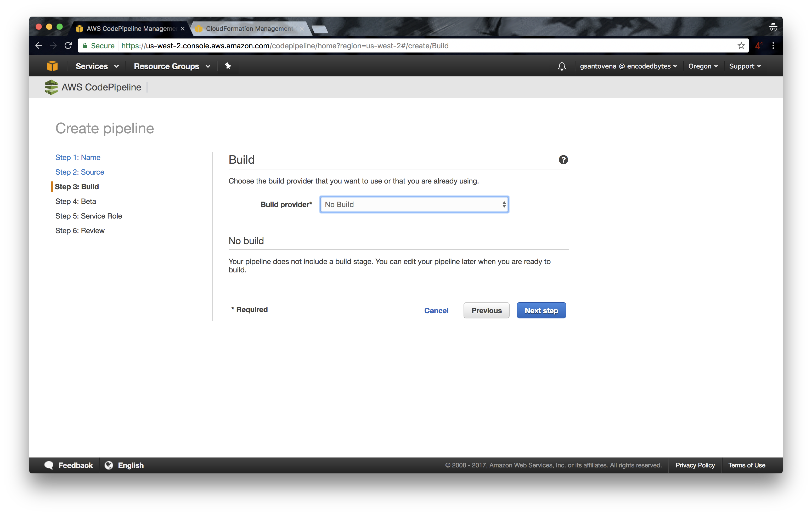Expand the Resource Groups menu
812x515 pixels.
tap(172, 66)
